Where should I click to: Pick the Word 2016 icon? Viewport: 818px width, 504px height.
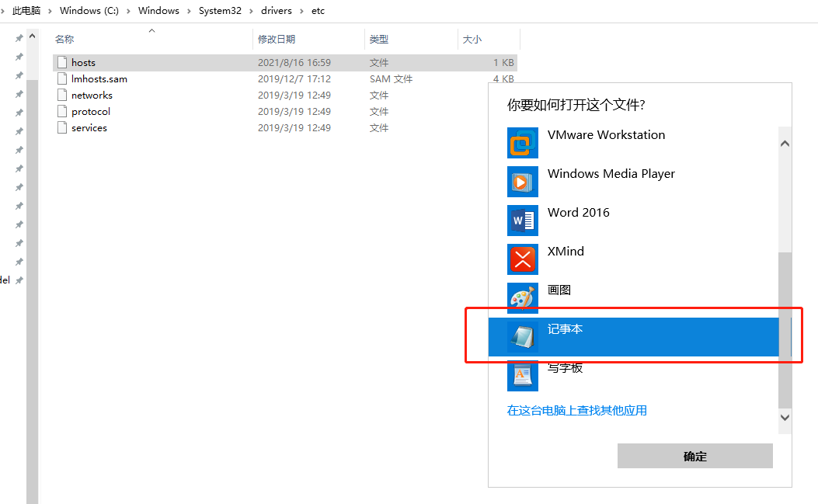[522, 221]
